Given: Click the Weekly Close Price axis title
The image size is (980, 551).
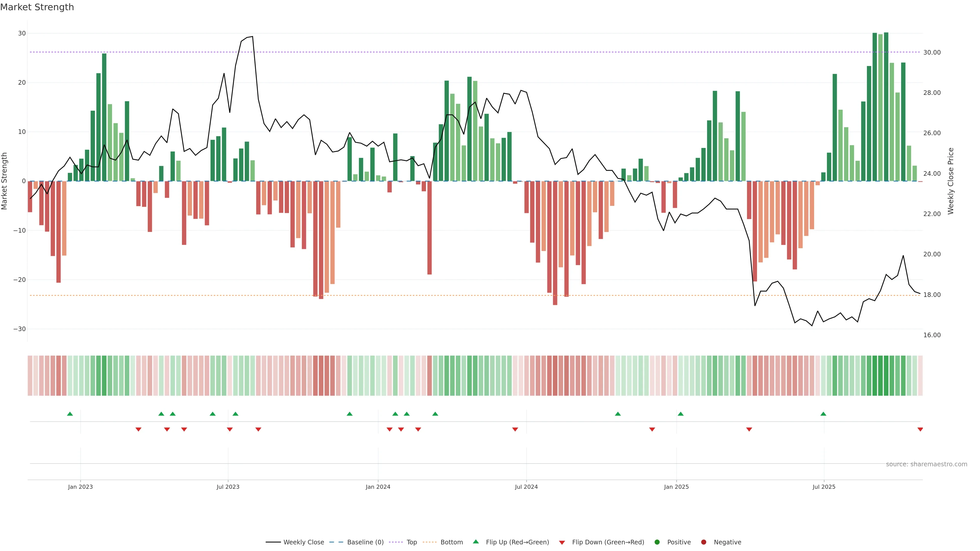Looking at the screenshot, I should click(951, 181).
